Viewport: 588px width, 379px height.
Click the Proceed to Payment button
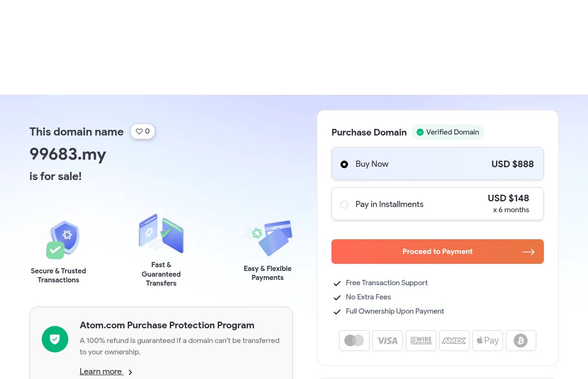(437, 252)
